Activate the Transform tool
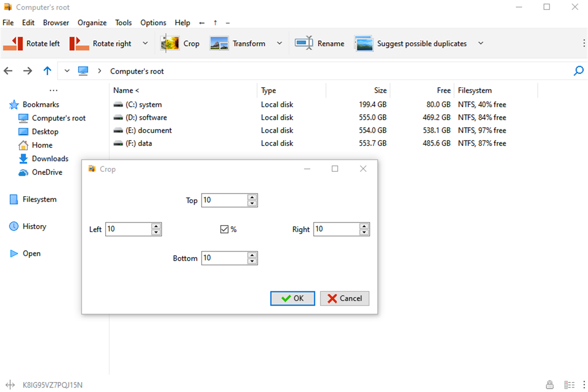 pos(239,43)
